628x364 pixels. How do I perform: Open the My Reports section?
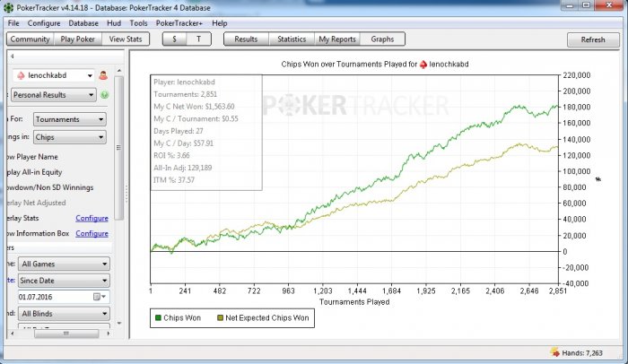pyautogui.click(x=337, y=39)
